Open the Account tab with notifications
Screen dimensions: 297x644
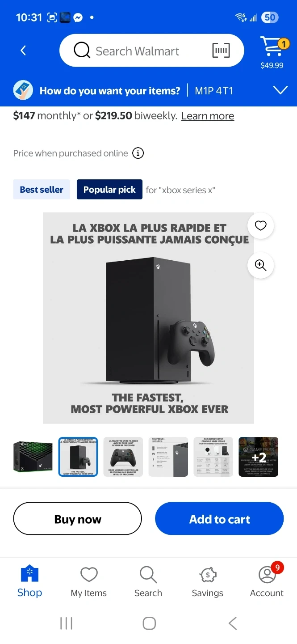(x=267, y=581)
